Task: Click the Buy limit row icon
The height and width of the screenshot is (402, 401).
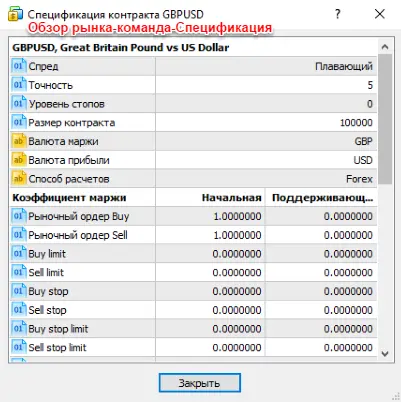Action: pos(19,253)
